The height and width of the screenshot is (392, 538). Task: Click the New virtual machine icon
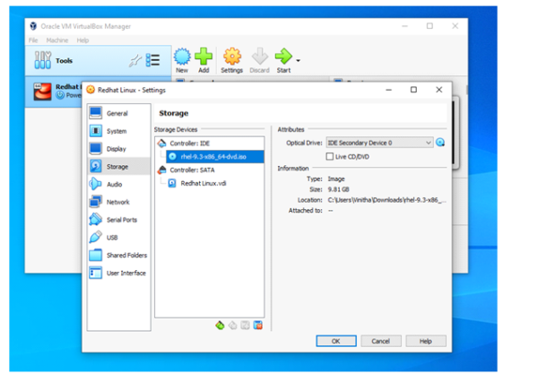click(182, 57)
